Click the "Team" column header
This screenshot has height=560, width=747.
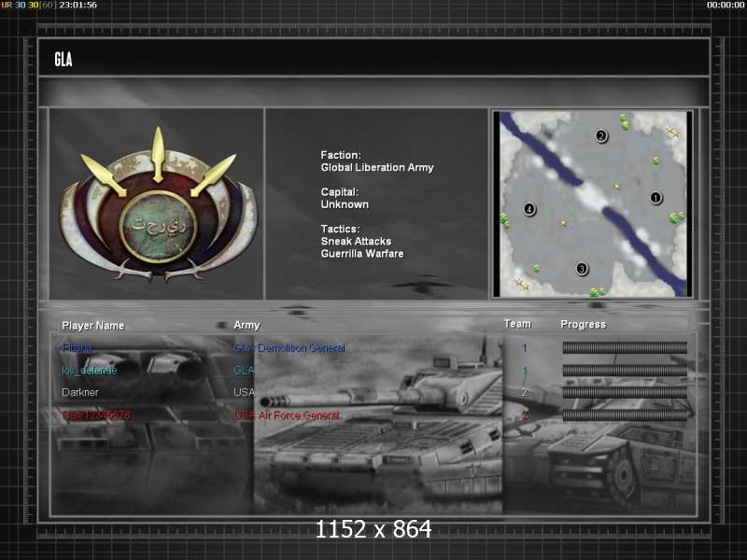(517, 324)
